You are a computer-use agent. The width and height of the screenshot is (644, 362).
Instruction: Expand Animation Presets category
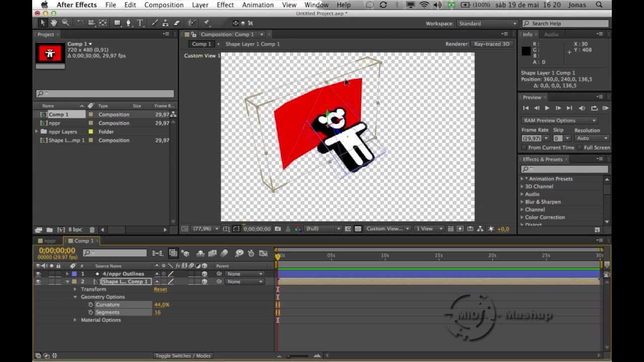pyautogui.click(x=522, y=179)
